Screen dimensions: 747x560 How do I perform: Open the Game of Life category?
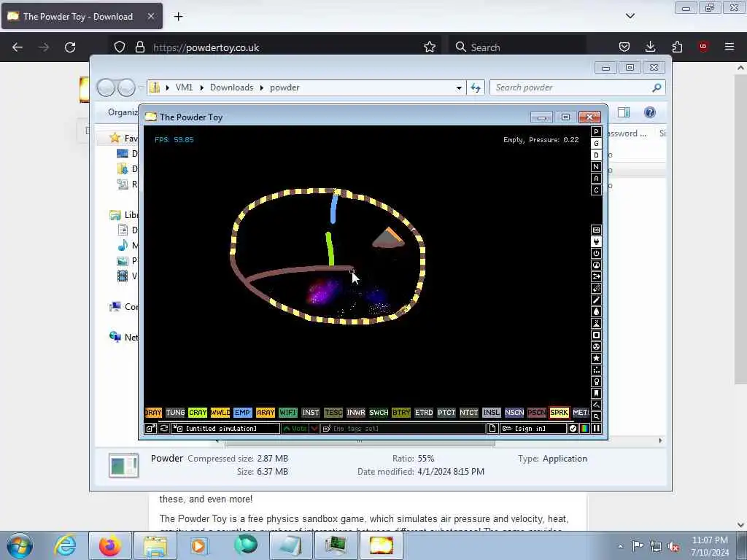596,370
